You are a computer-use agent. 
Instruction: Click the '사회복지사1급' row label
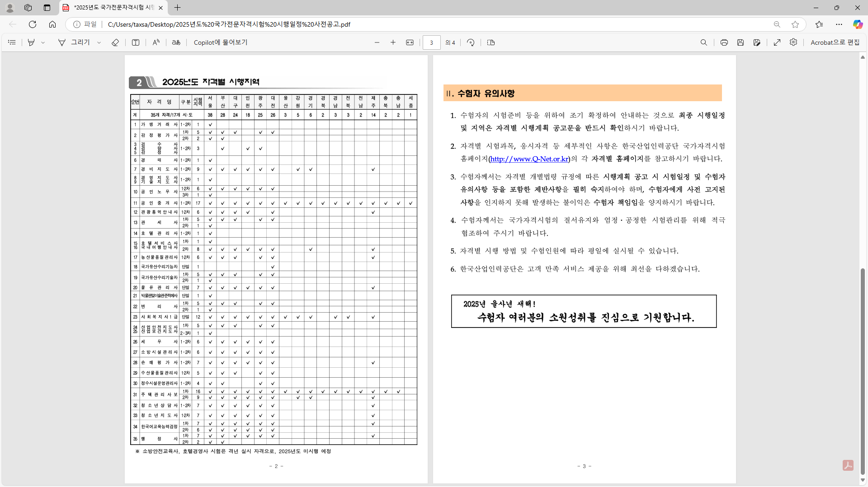pyautogui.click(x=159, y=317)
